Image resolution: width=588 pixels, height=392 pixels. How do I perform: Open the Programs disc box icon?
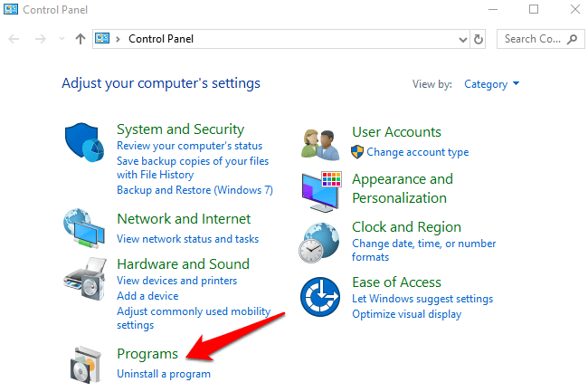(86, 365)
